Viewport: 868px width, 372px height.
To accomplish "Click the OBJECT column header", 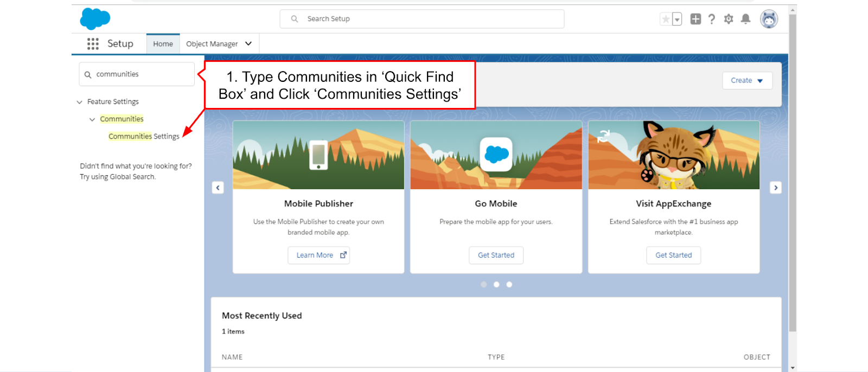I will tap(757, 357).
